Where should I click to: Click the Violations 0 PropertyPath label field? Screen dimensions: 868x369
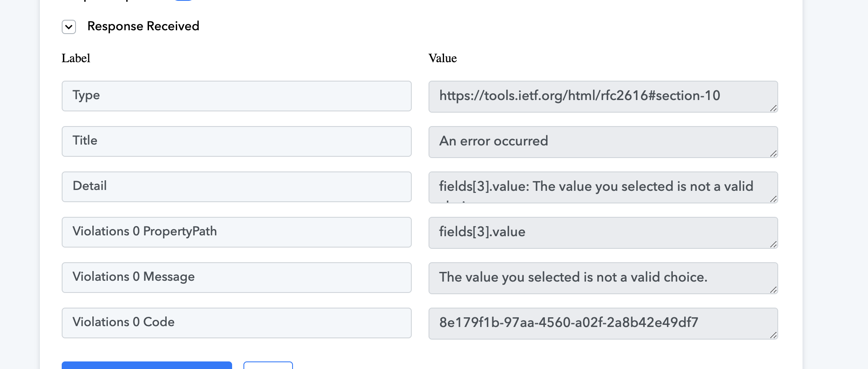click(236, 232)
